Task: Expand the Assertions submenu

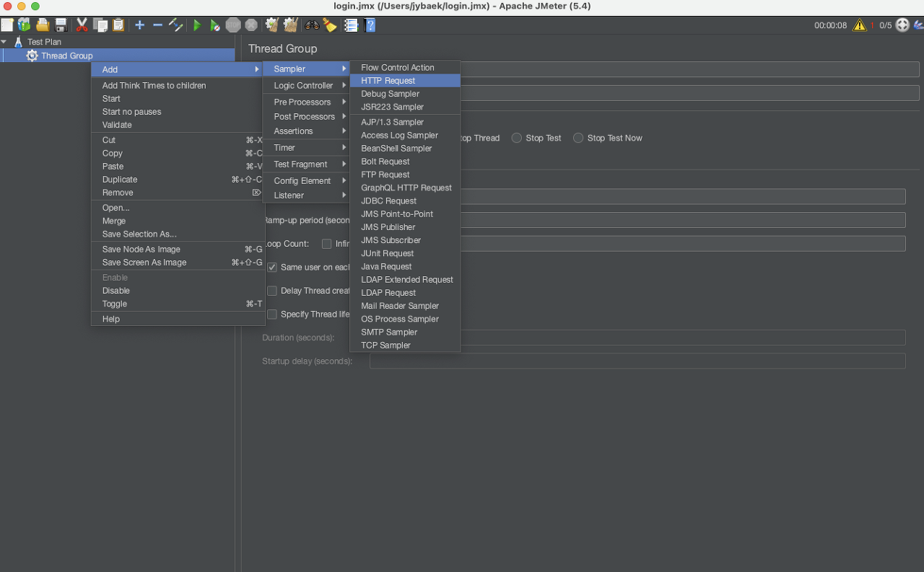Action: point(306,131)
